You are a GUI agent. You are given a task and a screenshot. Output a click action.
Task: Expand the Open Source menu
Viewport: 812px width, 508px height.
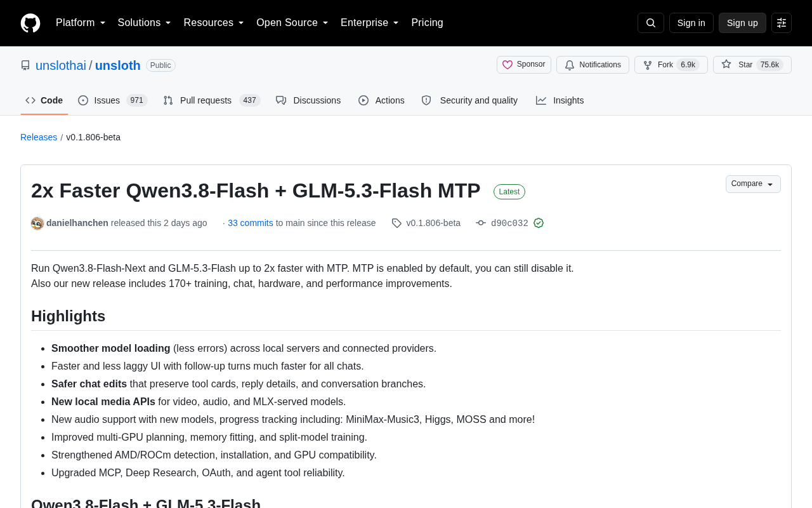(x=292, y=23)
